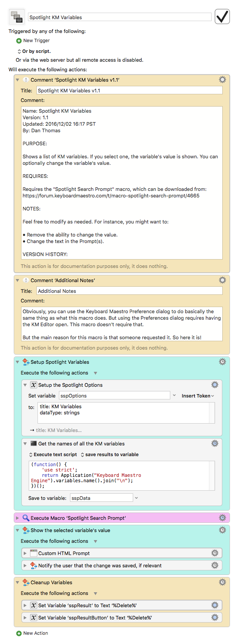Open gear menu of 'Additional Notes' comment
This screenshot has width=238, height=644.
(x=222, y=280)
